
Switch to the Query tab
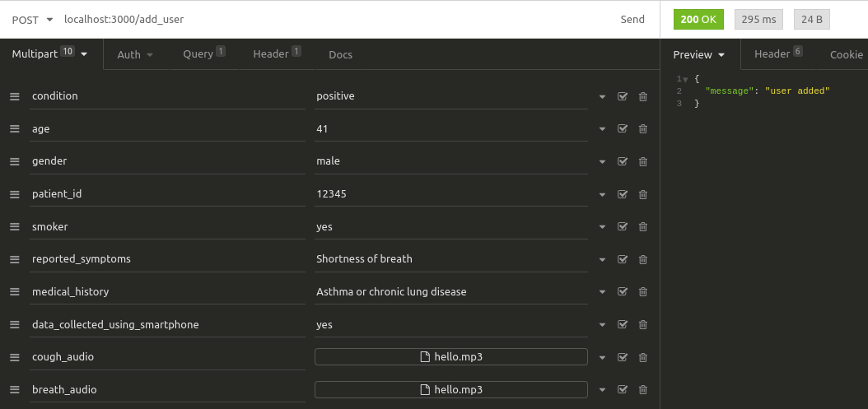[203, 54]
